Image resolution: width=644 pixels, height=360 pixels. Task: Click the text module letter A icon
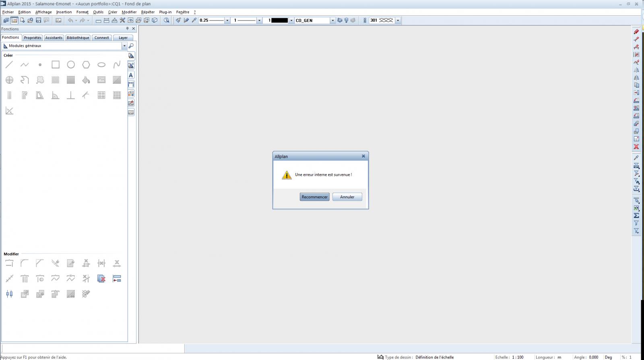pos(131,75)
